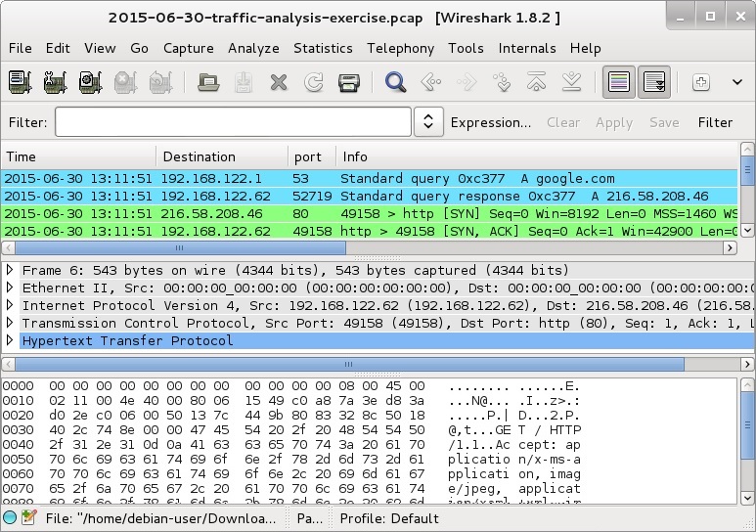Expand the Ethernet II tree node
The image size is (756, 532).
9,288
